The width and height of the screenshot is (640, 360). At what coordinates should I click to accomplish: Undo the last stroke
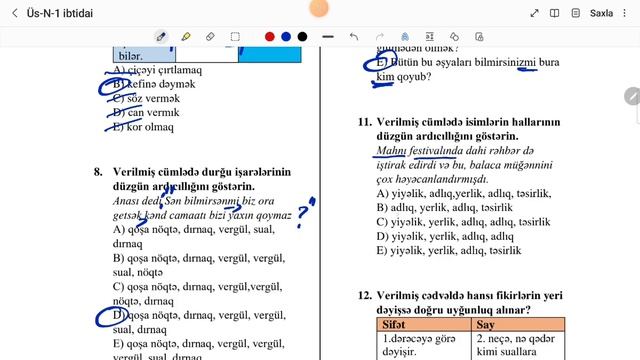354,37
